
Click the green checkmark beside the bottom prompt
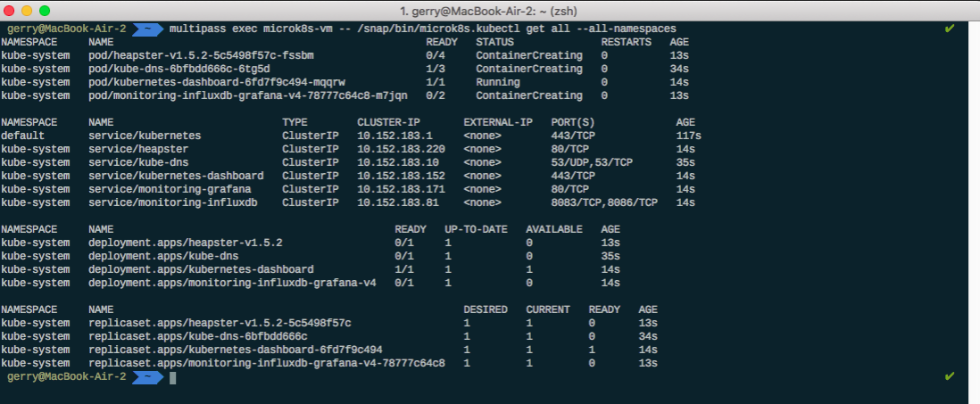pyautogui.click(x=949, y=377)
